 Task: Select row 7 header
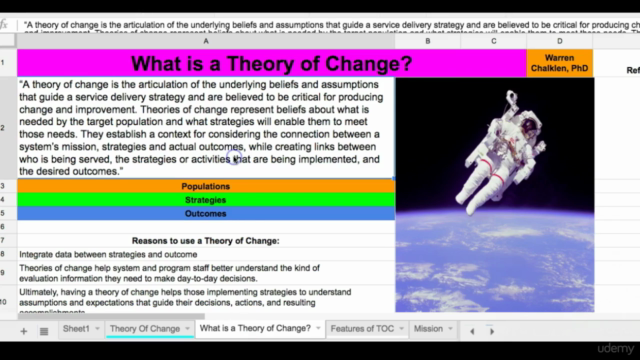coord(8,240)
